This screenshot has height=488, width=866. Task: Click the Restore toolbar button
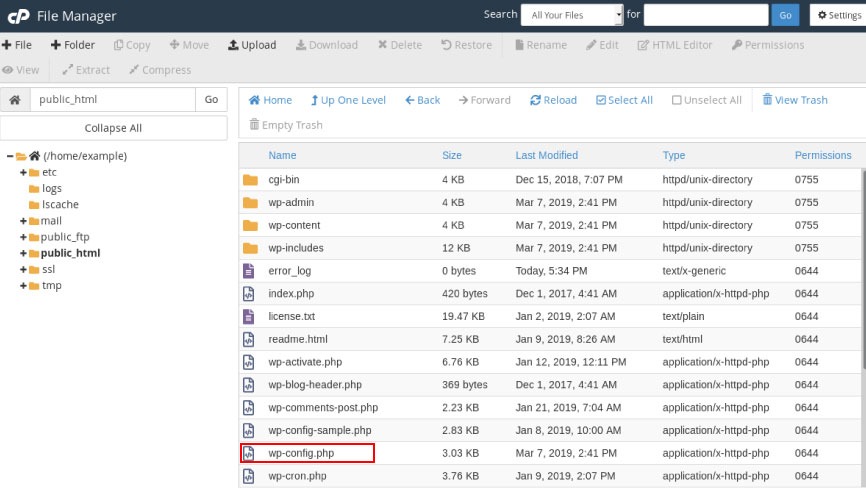coord(467,45)
